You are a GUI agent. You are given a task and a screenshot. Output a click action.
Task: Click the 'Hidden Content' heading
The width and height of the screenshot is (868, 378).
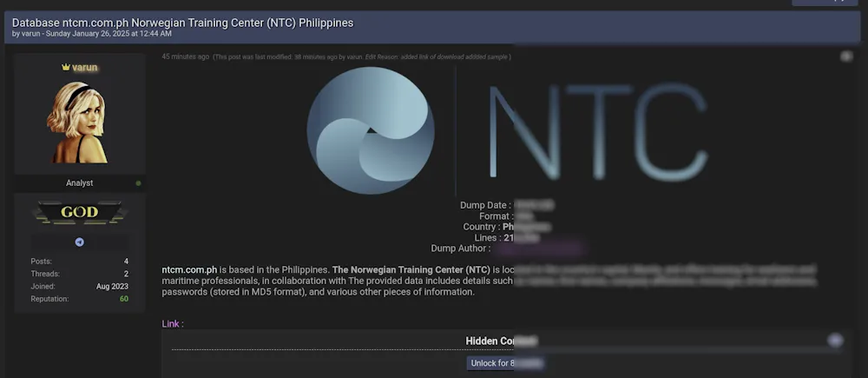(x=502, y=341)
